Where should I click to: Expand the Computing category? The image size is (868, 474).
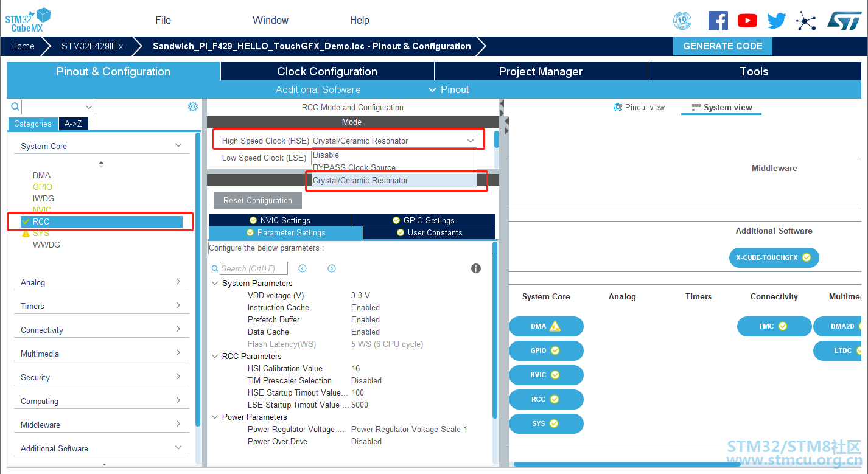click(178, 400)
